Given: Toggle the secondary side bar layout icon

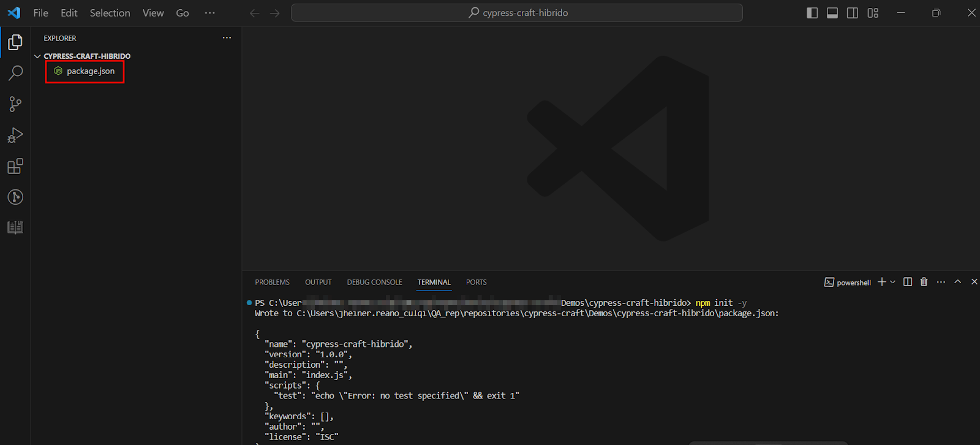Looking at the screenshot, I should click(853, 13).
